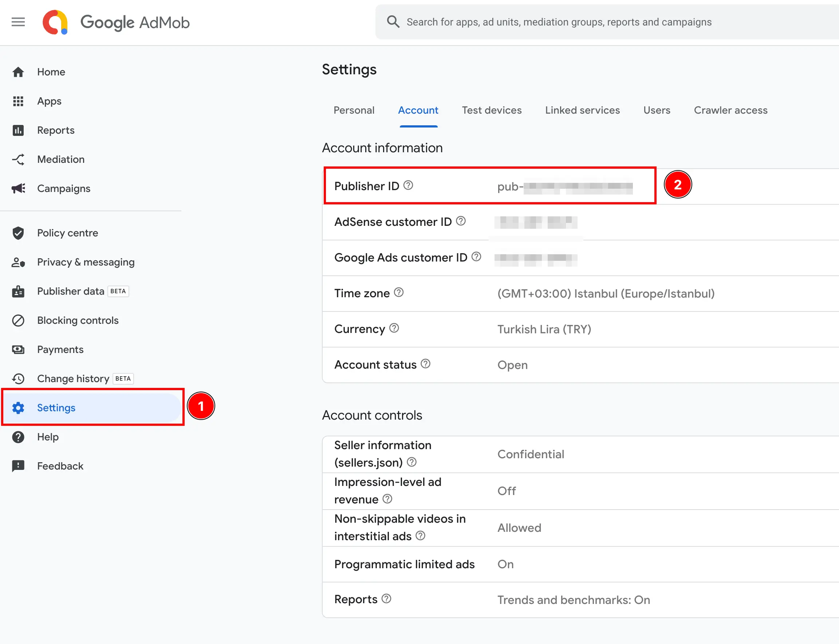This screenshot has width=839, height=644.
Task: Open Mediation in sidebar
Action: tap(61, 160)
